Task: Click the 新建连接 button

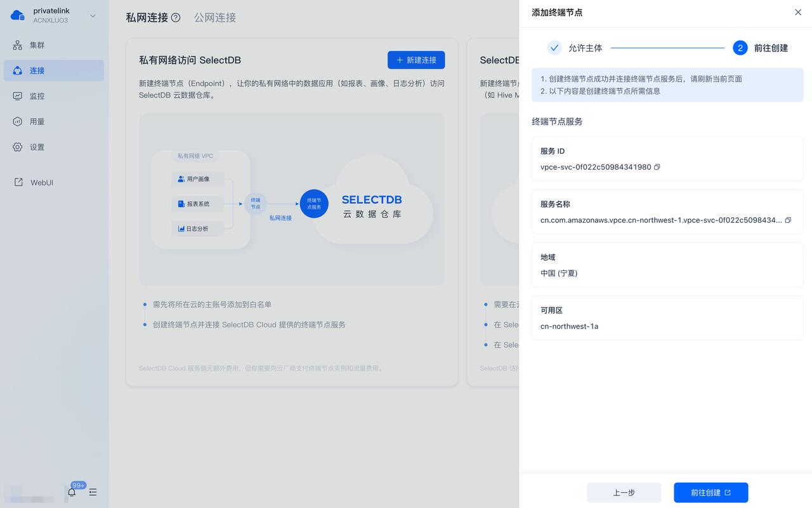Action: [x=416, y=60]
